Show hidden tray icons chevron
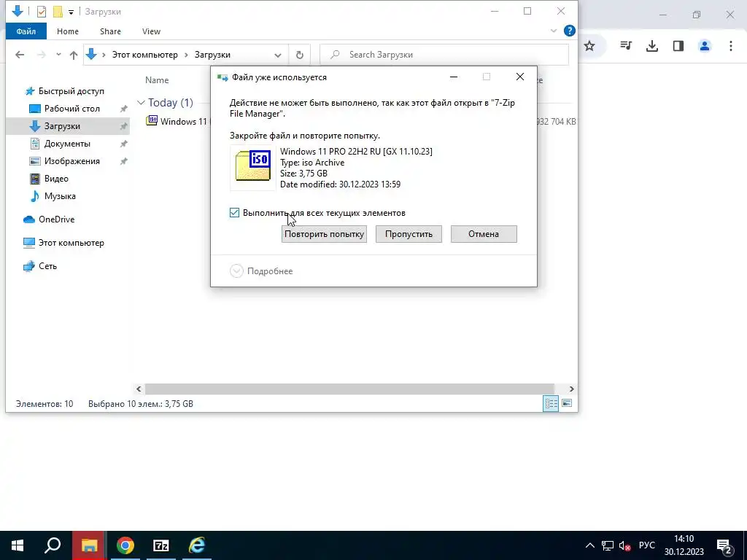The width and height of the screenshot is (747, 560). [589, 545]
